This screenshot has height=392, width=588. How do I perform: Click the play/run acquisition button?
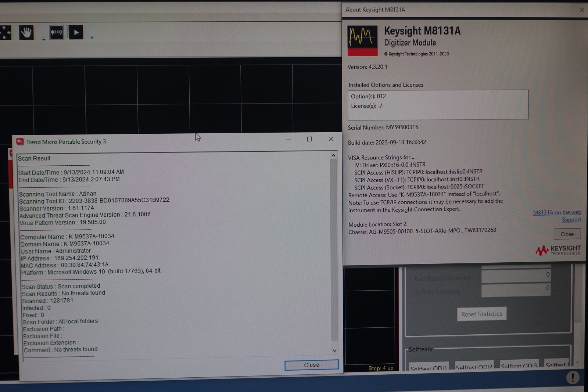[76, 32]
